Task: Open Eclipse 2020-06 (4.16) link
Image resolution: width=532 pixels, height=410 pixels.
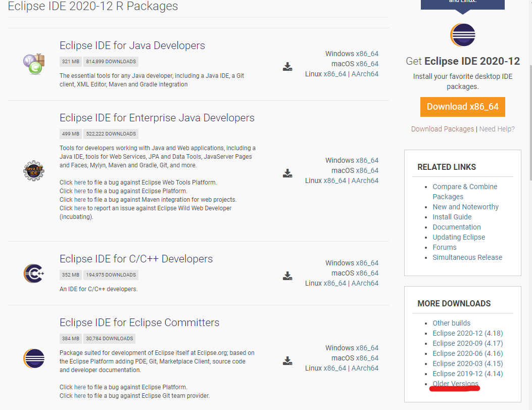Action: (467, 354)
